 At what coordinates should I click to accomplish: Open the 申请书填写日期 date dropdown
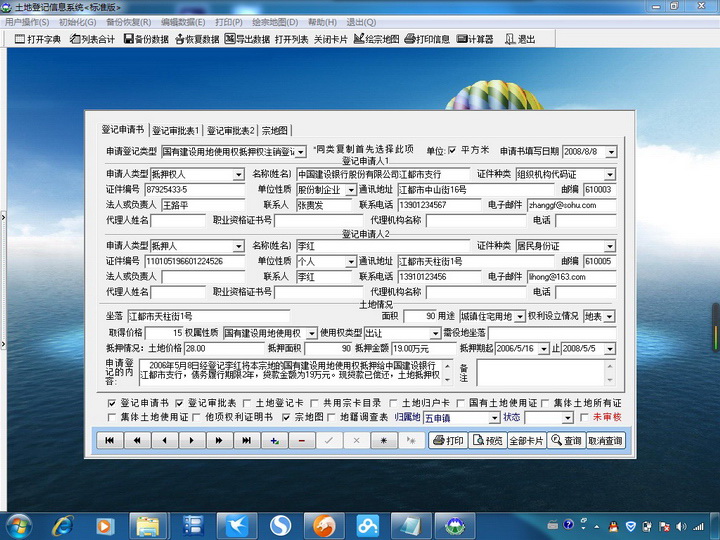pos(611,152)
